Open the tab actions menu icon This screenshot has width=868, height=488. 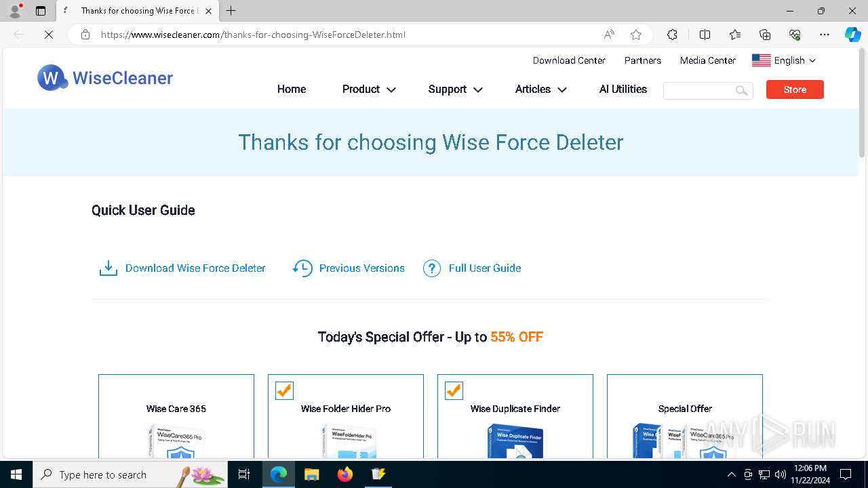(41, 11)
